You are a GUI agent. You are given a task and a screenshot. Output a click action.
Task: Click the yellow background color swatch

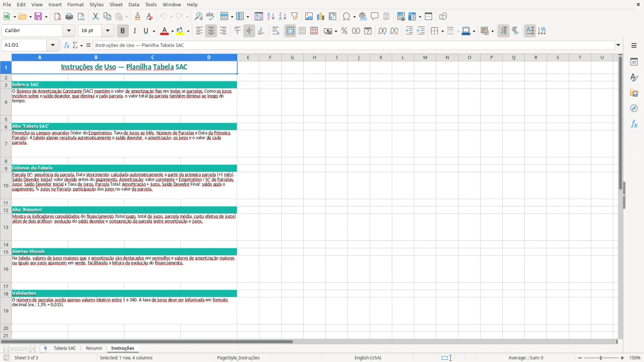(x=180, y=31)
